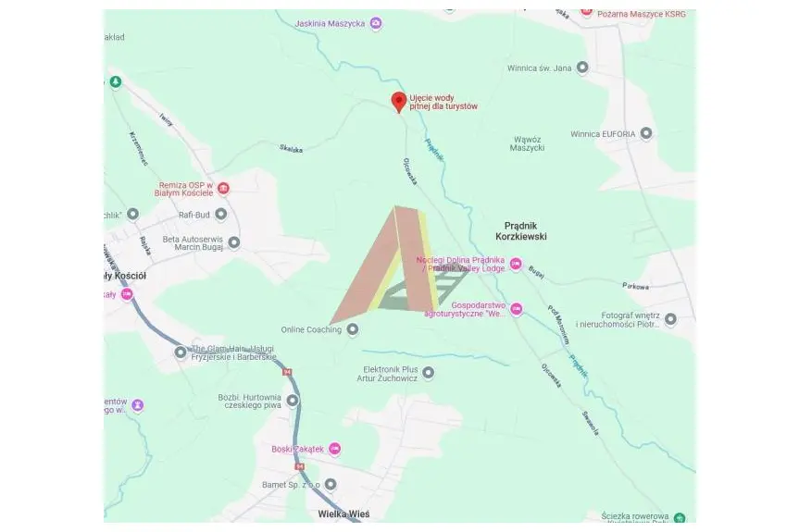Click the green park tree icon

point(116,81)
